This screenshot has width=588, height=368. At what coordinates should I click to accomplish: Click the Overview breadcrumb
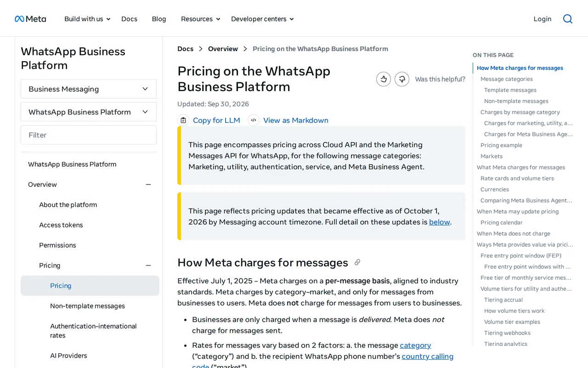tap(223, 49)
